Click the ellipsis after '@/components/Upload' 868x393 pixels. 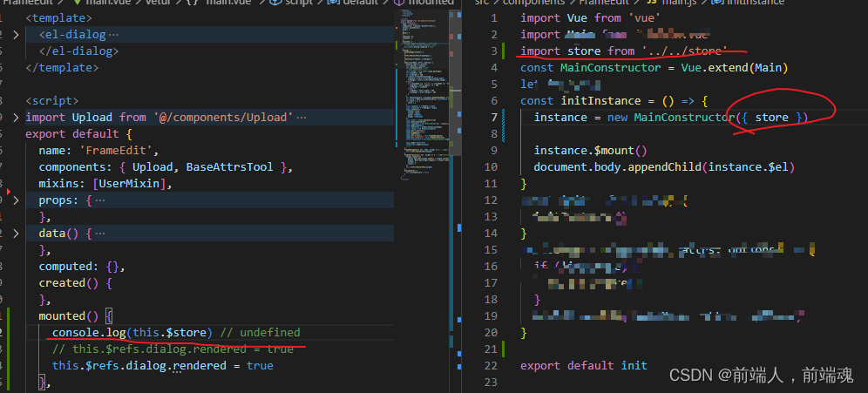click(302, 118)
